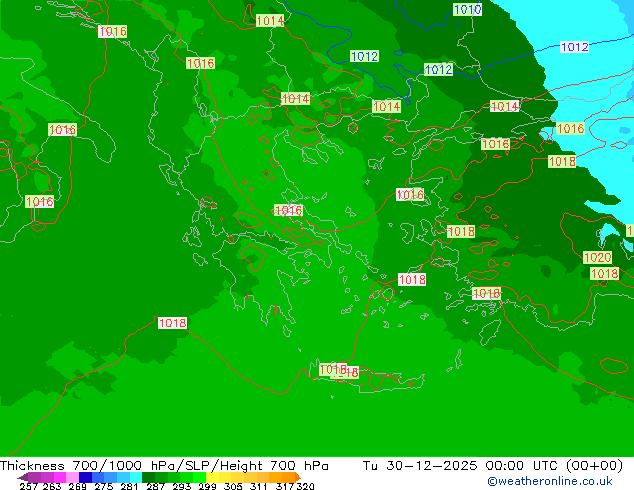Click the blue 1010 isobar label
Image resolution: width=634 pixels, height=490 pixels.
point(467,9)
